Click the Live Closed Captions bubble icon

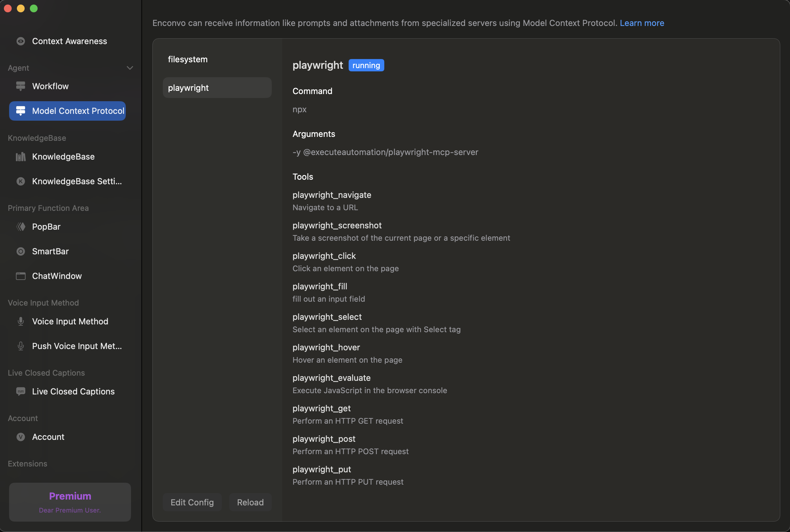coord(21,392)
